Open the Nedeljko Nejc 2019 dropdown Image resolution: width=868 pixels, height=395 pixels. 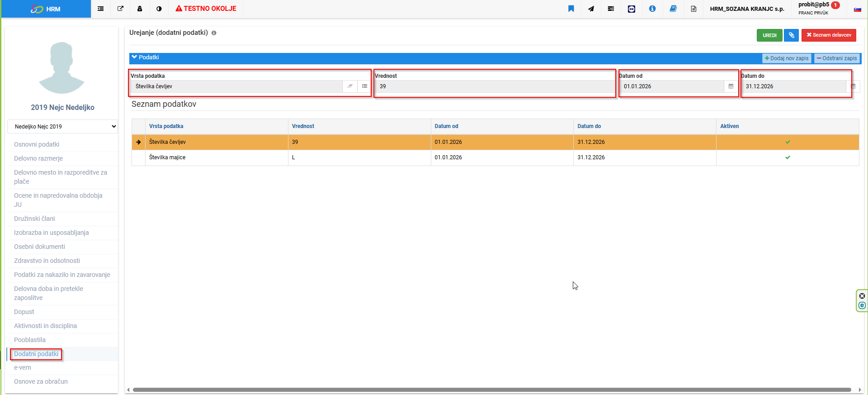pos(62,127)
